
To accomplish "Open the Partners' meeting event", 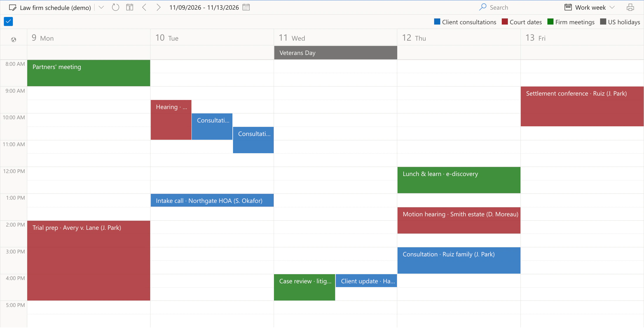I will (89, 73).
